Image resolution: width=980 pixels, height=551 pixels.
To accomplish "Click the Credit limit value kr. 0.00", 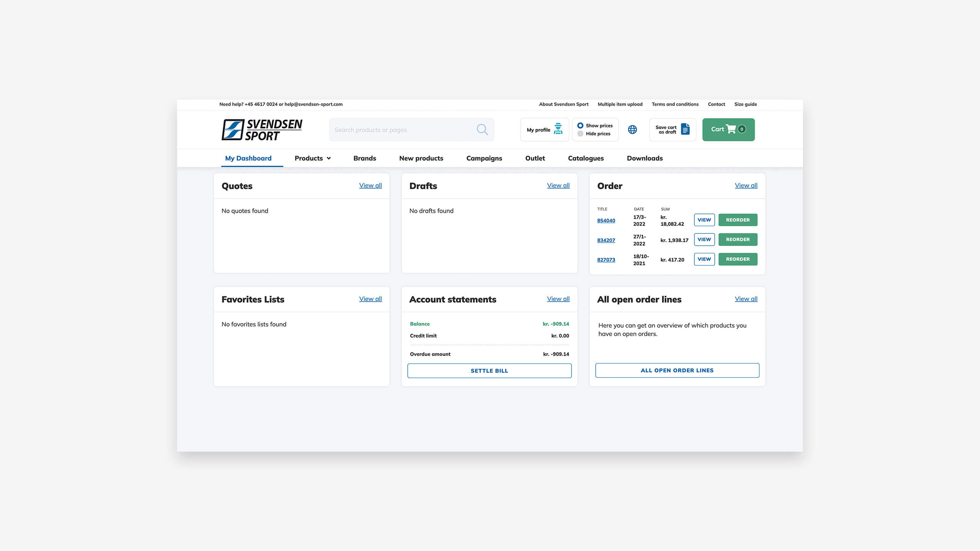I will click(560, 336).
